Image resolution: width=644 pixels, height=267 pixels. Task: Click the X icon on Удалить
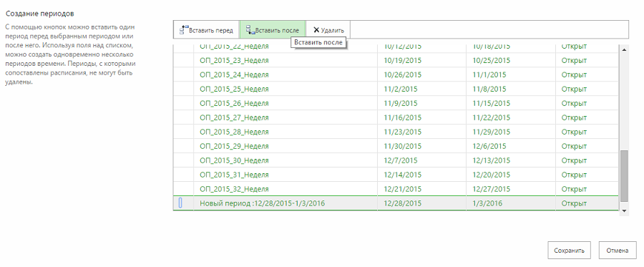pos(316,30)
